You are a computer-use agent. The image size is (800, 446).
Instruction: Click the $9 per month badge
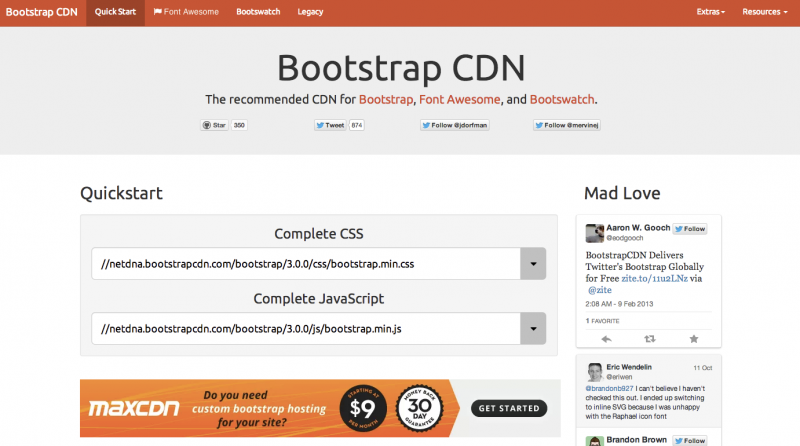click(363, 408)
